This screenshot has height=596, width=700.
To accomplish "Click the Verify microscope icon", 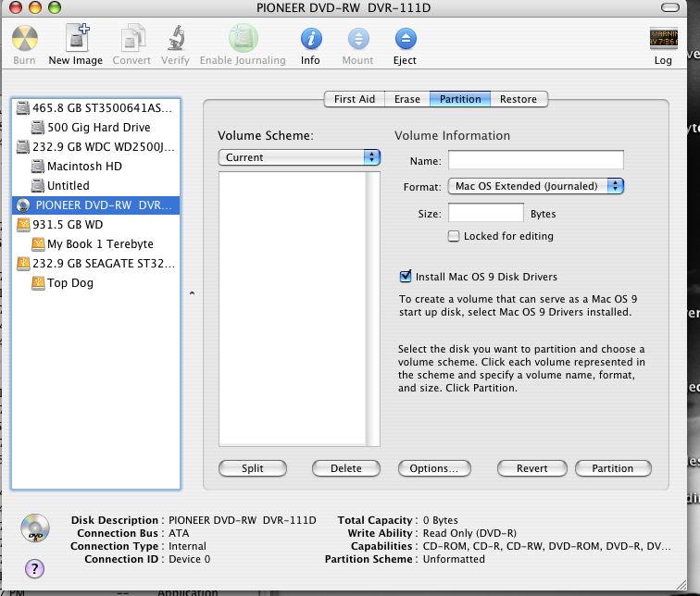I will [x=176, y=37].
